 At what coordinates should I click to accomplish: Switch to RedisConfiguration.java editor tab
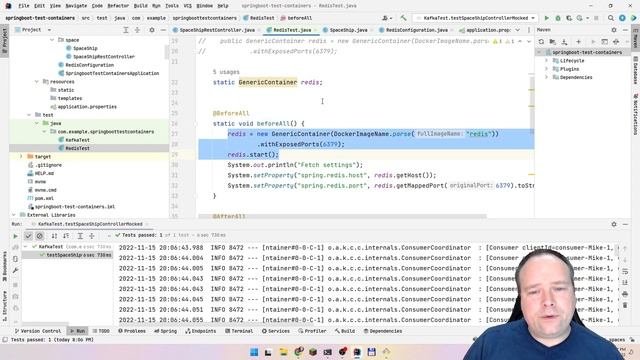coord(416,30)
